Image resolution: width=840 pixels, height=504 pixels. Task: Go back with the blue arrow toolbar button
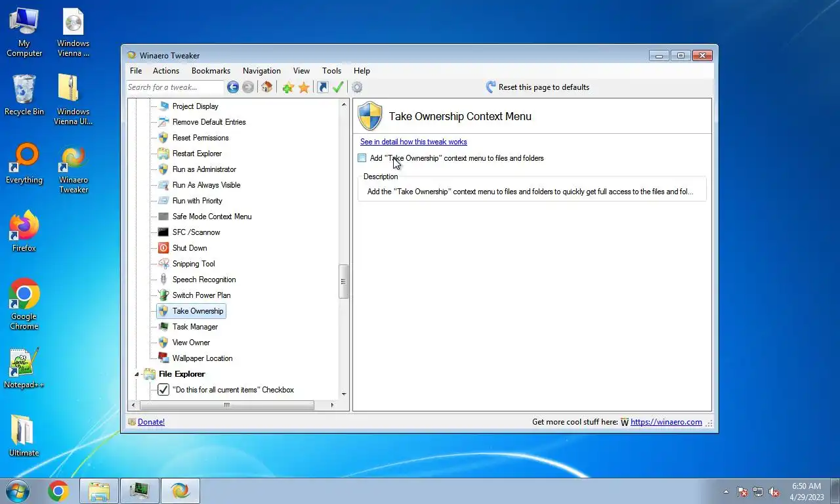233,87
